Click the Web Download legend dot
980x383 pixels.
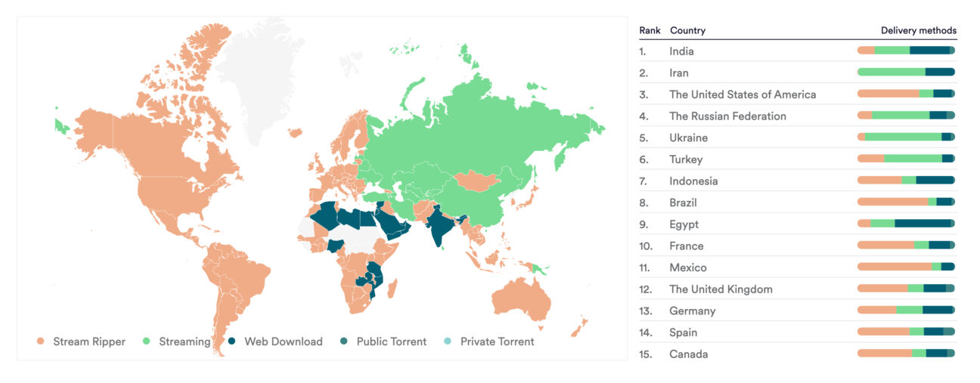[x=232, y=342]
